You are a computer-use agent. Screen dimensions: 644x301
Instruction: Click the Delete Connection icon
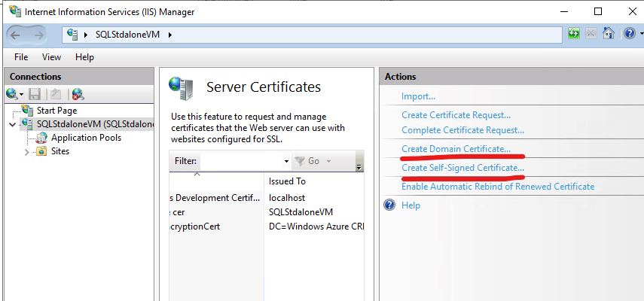78,95
